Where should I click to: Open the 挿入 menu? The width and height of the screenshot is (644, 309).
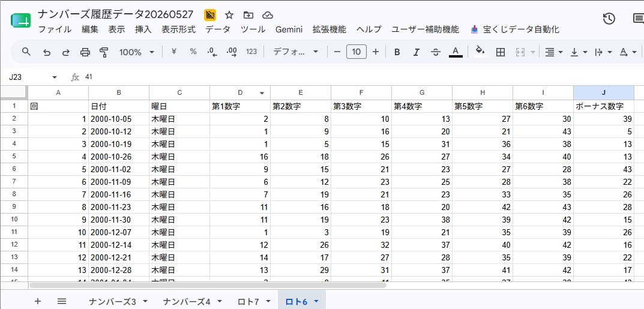143,29
